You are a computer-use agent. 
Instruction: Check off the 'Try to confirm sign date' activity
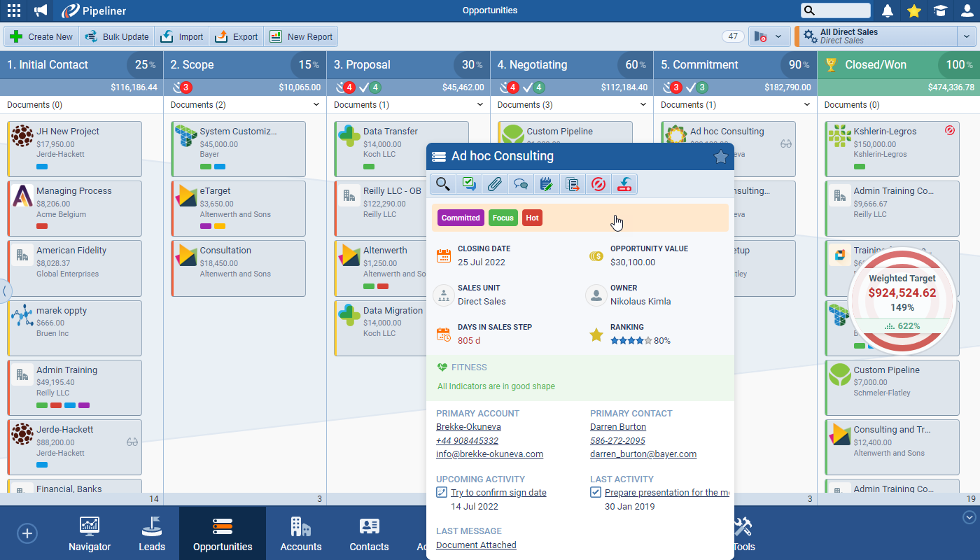tap(442, 492)
